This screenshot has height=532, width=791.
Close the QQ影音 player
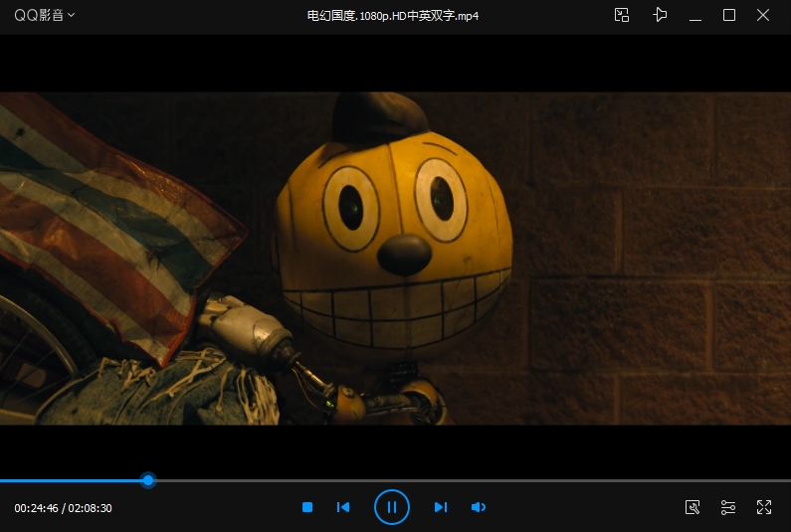763,15
